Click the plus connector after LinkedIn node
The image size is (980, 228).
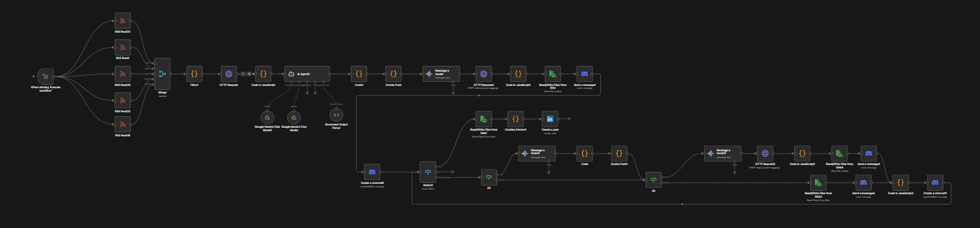pyautogui.click(x=569, y=119)
